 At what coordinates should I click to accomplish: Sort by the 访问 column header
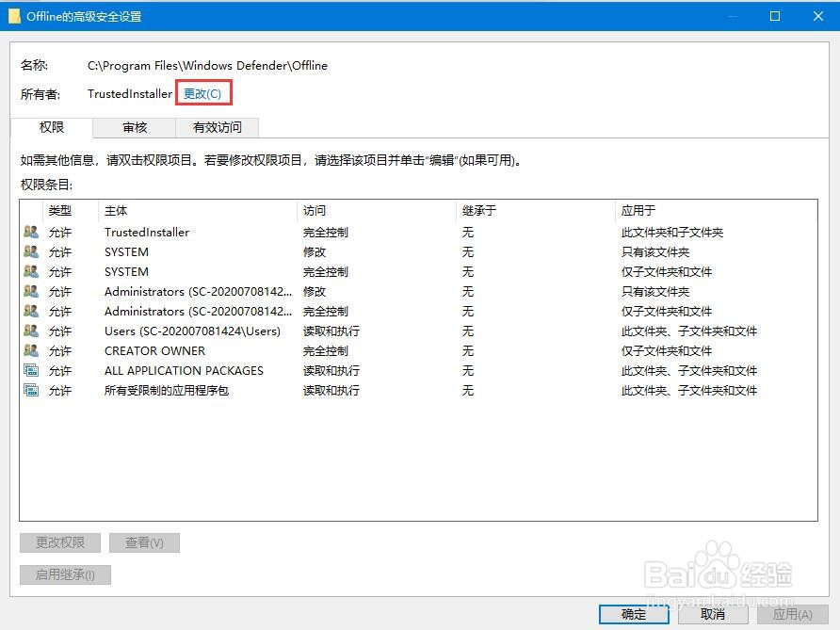coord(376,211)
